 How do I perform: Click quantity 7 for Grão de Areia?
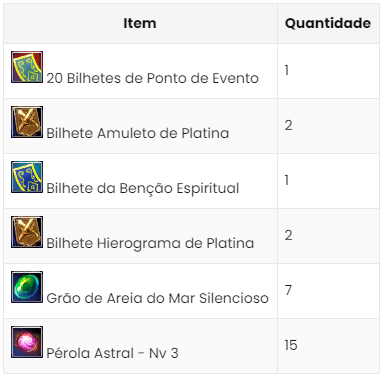[x=288, y=290]
